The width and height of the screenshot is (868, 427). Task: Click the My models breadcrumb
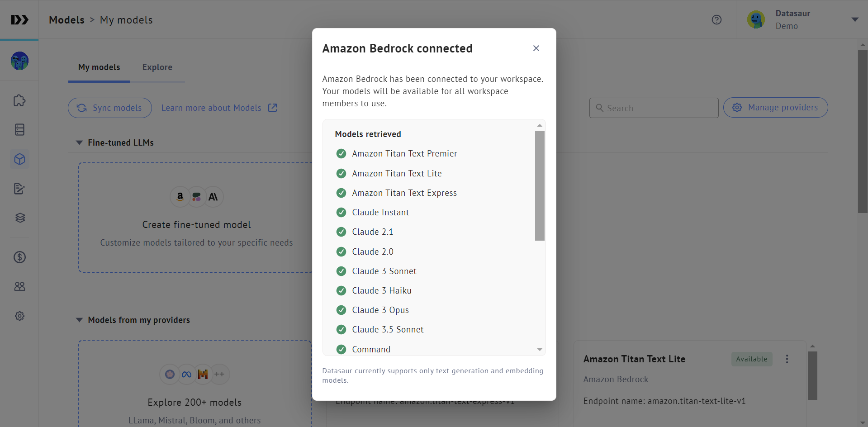point(126,20)
